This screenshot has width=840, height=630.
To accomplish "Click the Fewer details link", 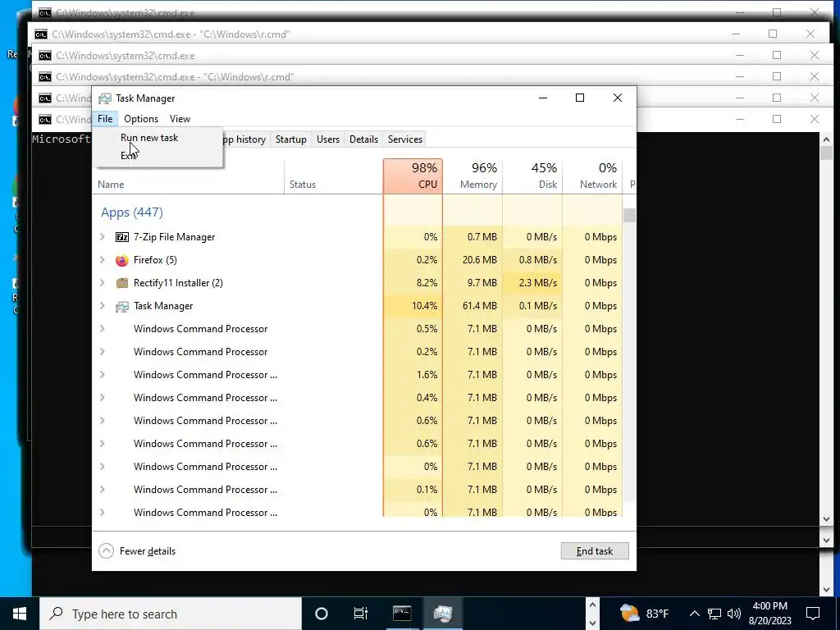I will coord(148,551).
